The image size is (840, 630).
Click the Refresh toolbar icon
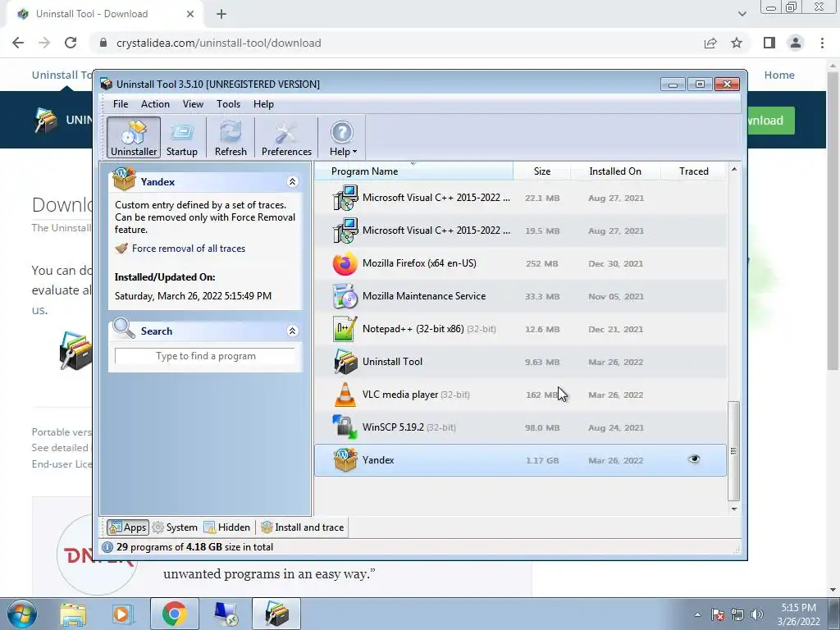pyautogui.click(x=231, y=138)
